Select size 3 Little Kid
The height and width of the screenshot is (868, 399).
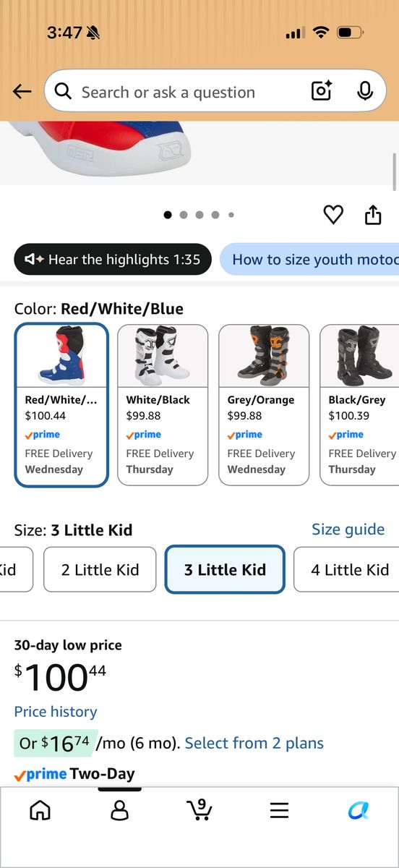pyautogui.click(x=225, y=570)
